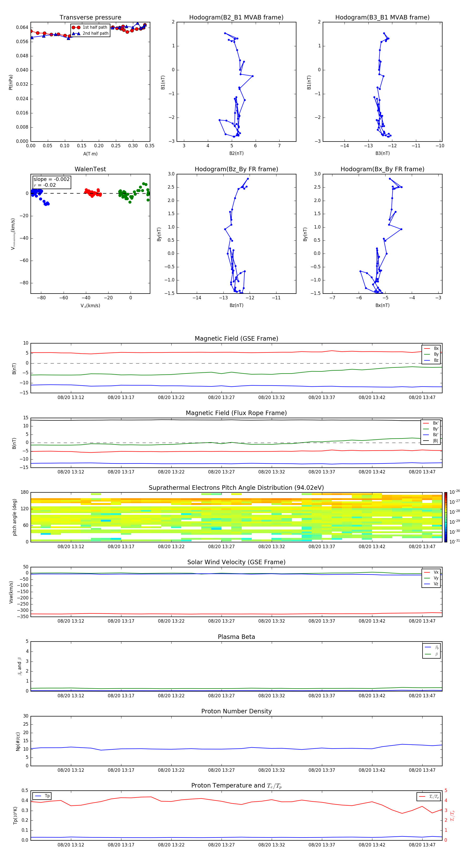Image resolution: width=473 pixels, height=868 pixels.
Task: Click the "Transverse pressure" plot title
Action: tap(90, 18)
